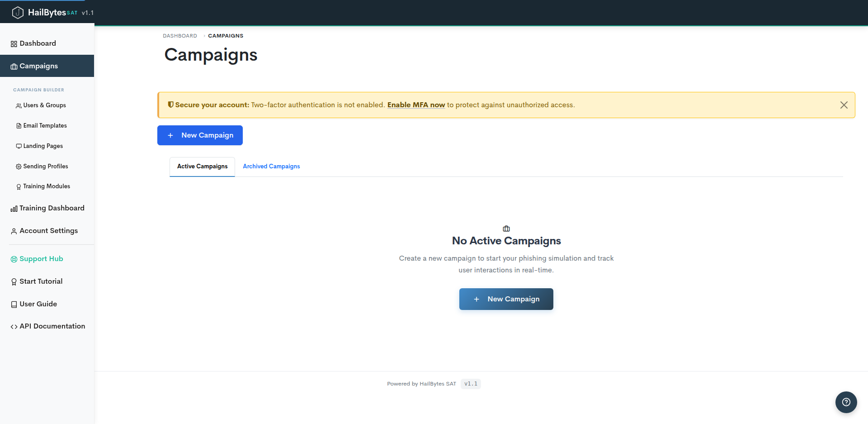Click the v1.1 version badge in footer

(471, 384)
